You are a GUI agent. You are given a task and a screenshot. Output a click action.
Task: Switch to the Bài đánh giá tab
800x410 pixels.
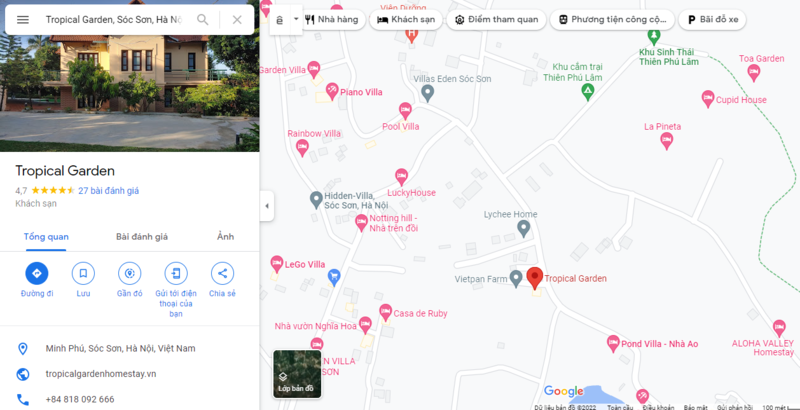[x=142, y=237]
